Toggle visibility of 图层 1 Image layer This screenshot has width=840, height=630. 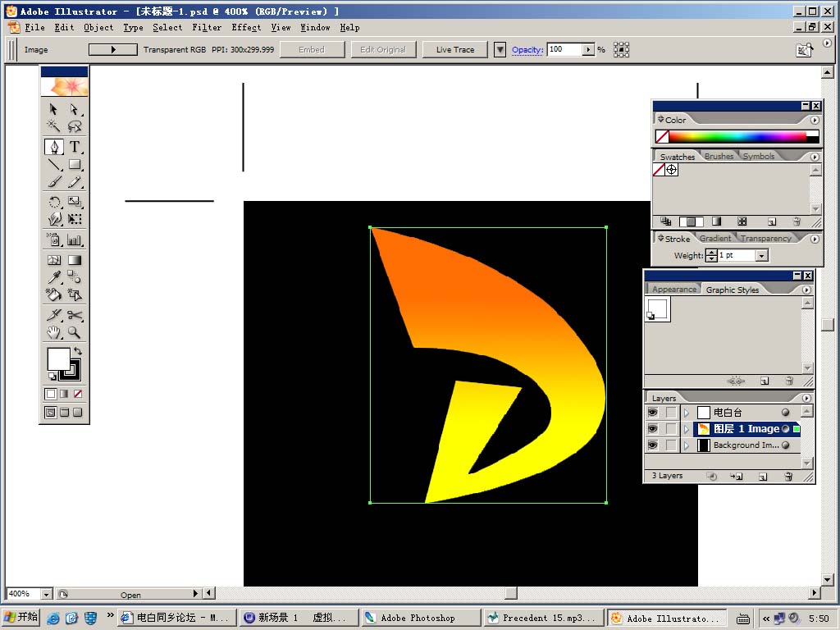pos(653,429)
